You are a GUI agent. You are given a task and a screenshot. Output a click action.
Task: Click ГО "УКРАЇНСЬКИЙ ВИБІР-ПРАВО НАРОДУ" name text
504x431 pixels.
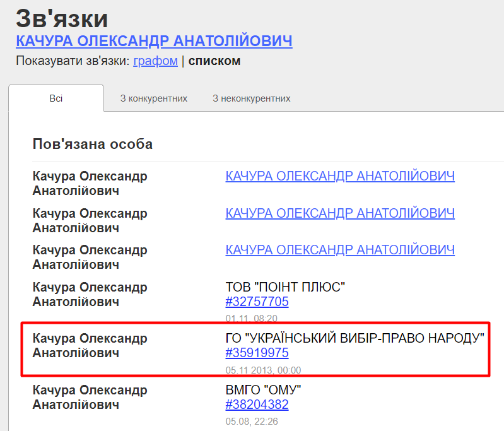coord(355,338)
